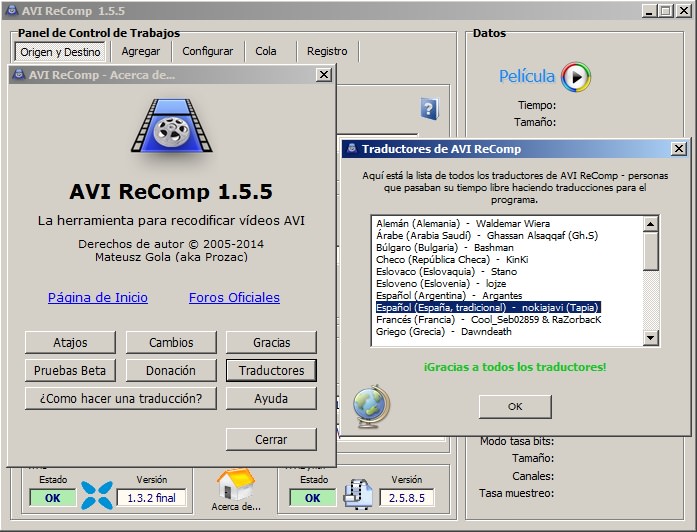Click the version field showing 1.3.2 final
Image resolution: width=697 pixels, height=532 pixels.
coord(151,498)
